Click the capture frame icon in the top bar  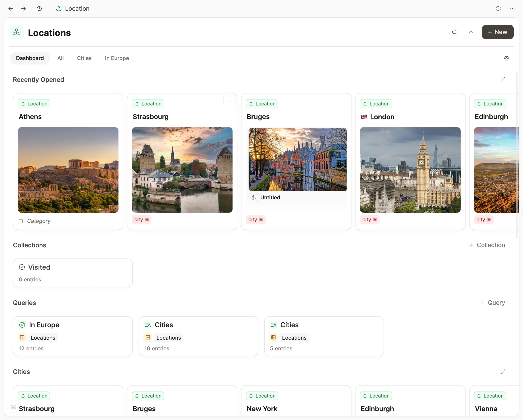(498, 8)
